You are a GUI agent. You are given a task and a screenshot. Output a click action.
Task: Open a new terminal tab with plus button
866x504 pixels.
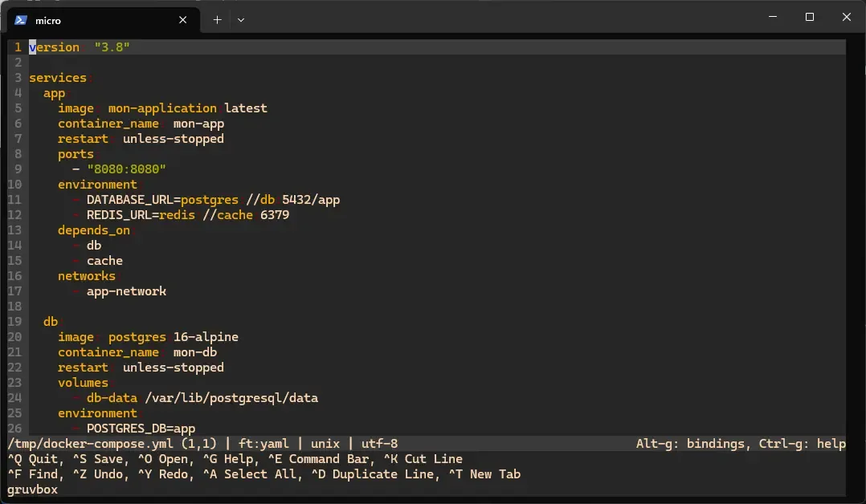(217, 20)
